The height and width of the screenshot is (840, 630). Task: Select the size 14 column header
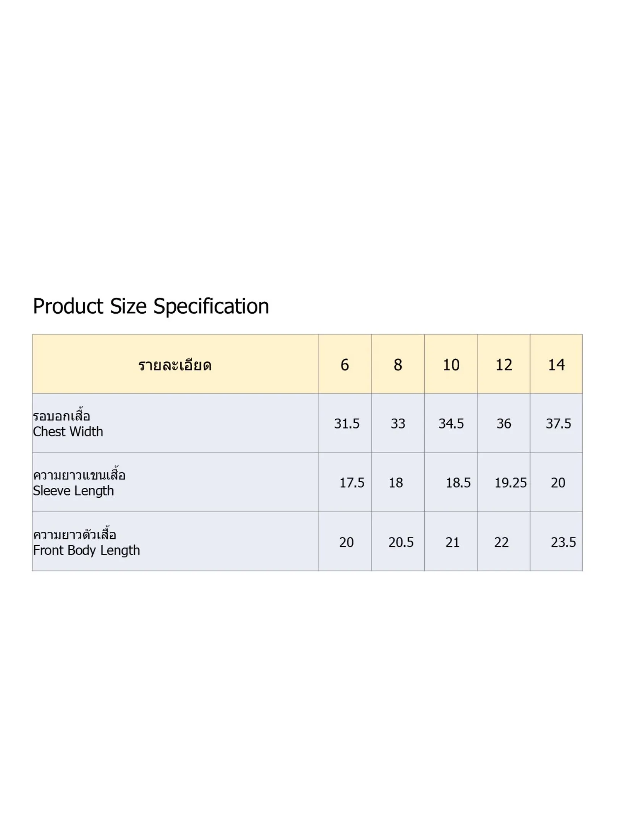pos(556,365)
